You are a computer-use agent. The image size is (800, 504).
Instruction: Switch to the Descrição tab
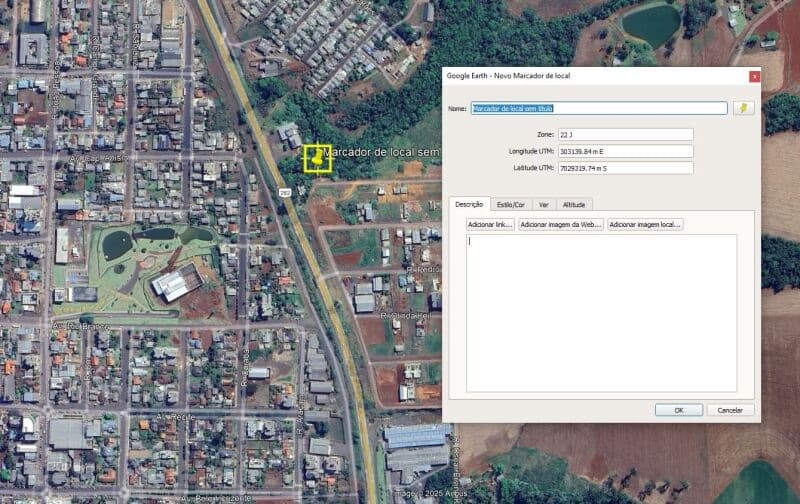coord(469,204)
